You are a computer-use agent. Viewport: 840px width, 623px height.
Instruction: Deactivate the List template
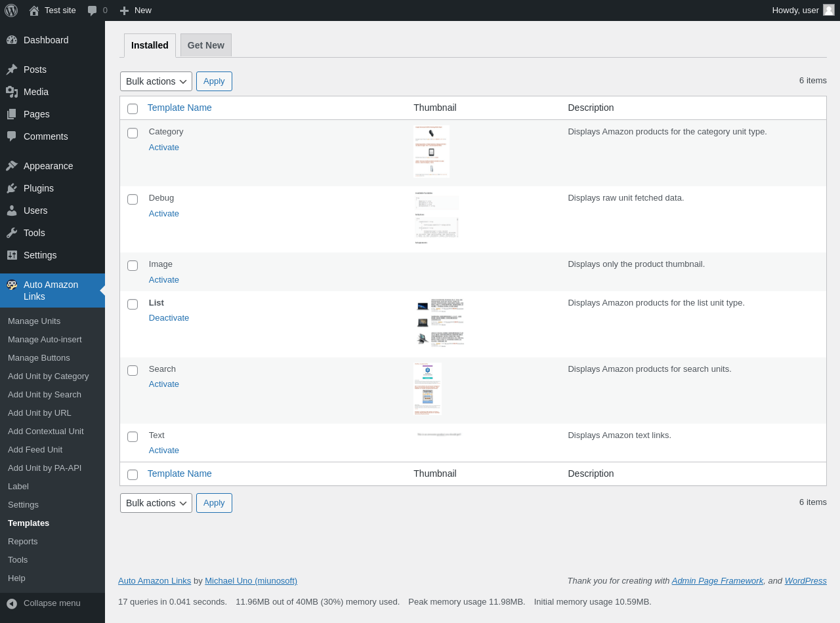169,318
